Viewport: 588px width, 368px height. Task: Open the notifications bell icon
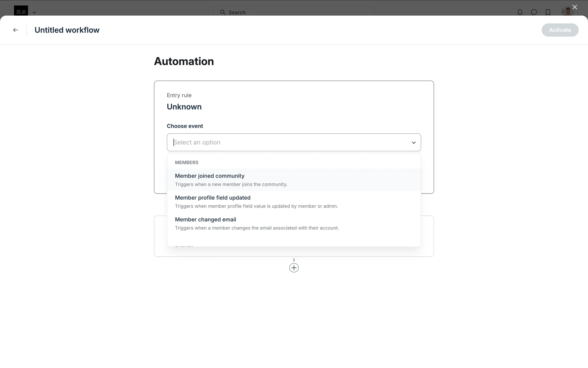[520, 12]
